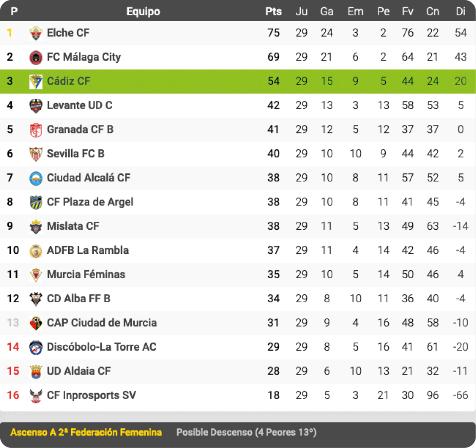Open the Granada CF B badge icon

[36, 130]
